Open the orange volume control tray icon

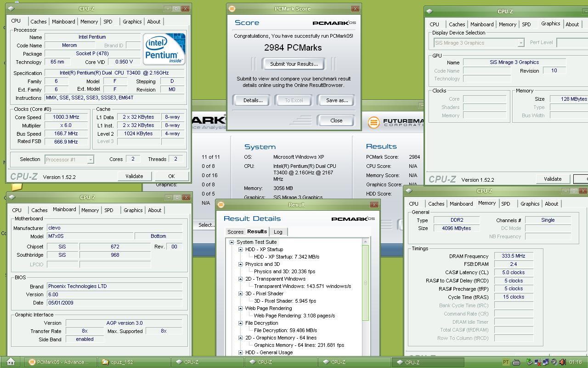[x=563, y=362]
